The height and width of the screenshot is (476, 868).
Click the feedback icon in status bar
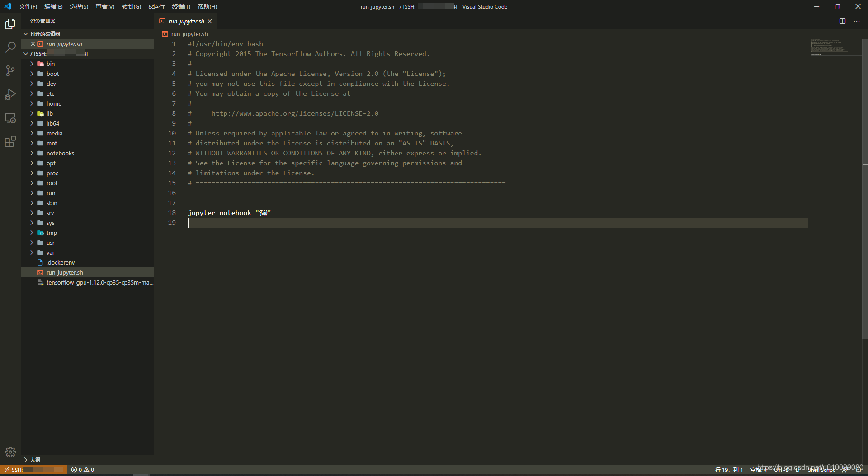point(844,470)
